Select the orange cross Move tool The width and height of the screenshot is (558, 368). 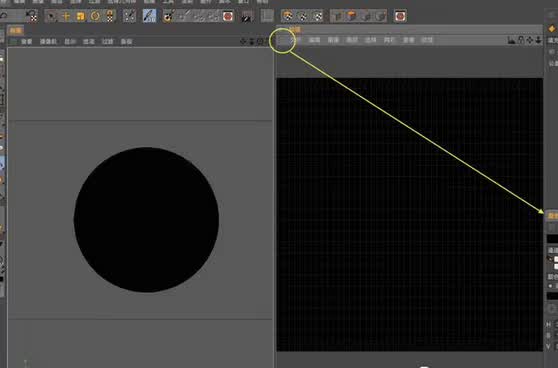tap(66, 16)
